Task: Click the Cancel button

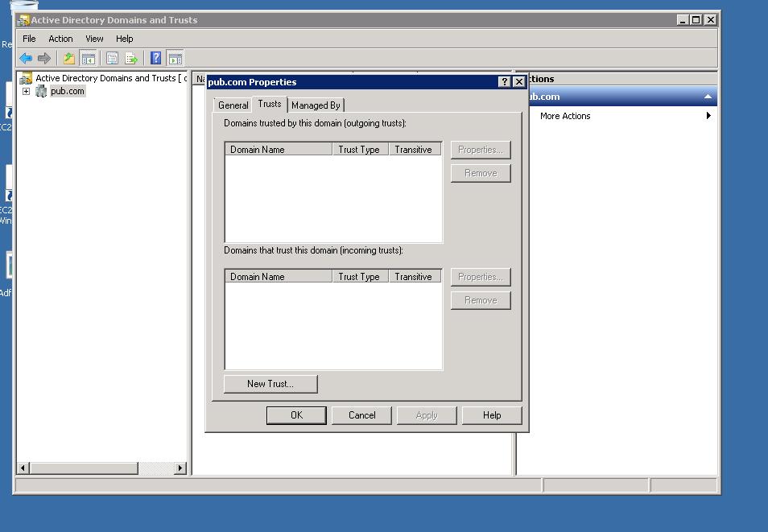Action: click(361, 415)
